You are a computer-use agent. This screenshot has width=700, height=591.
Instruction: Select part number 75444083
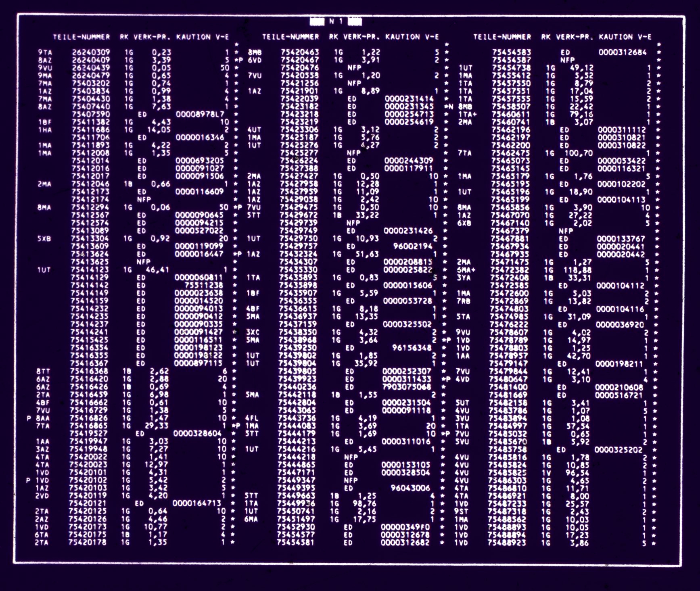(x=297, y=426)
